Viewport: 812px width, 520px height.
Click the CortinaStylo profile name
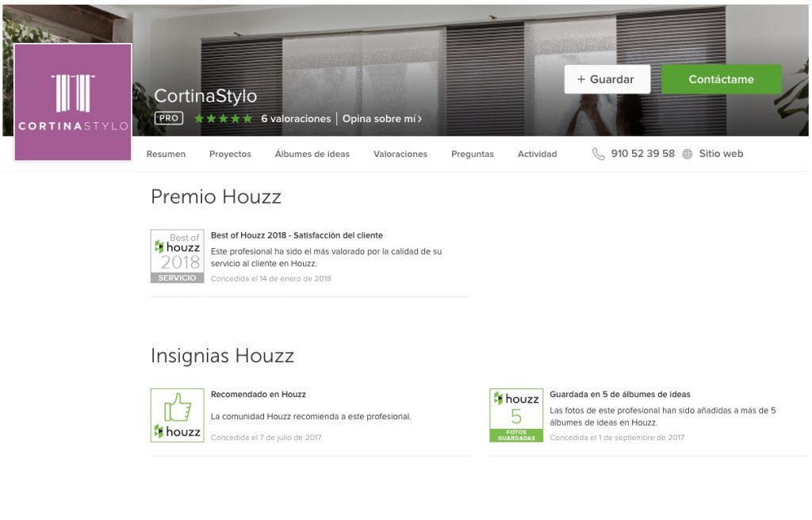[205, 96]
